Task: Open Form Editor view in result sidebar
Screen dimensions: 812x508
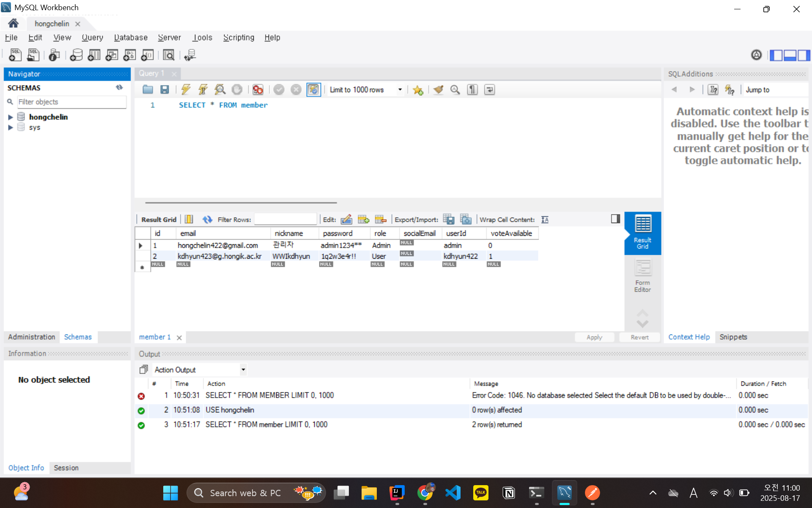Action: [x=642, y=276]
